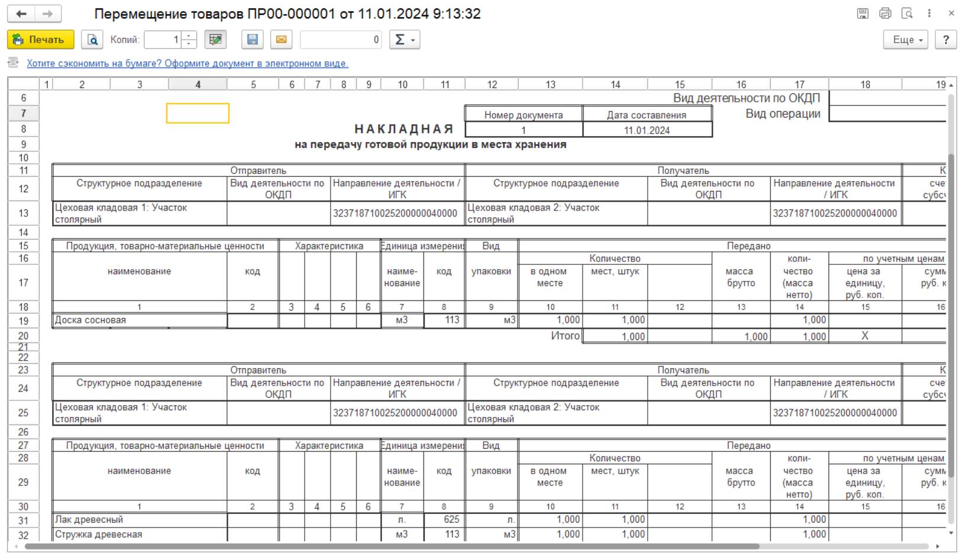
Task: Click the Итого label cell
Action: [x=565, y=335]
